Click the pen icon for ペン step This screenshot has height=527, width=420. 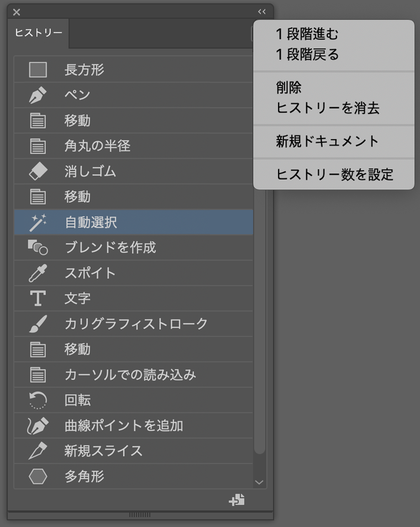click(38, 96)
